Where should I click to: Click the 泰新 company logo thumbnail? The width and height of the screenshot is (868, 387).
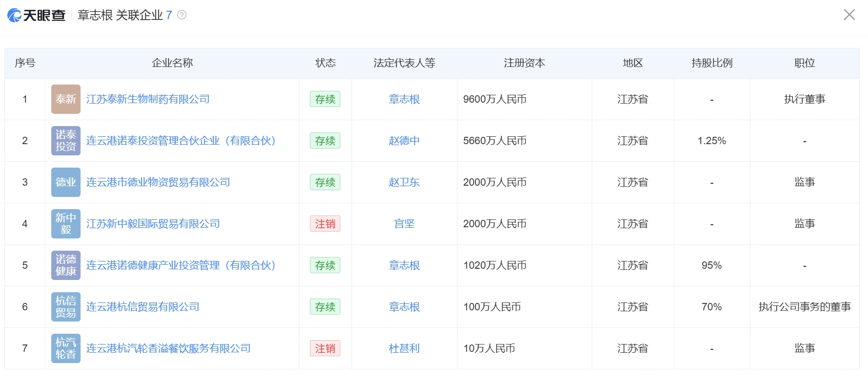[66, 99]
